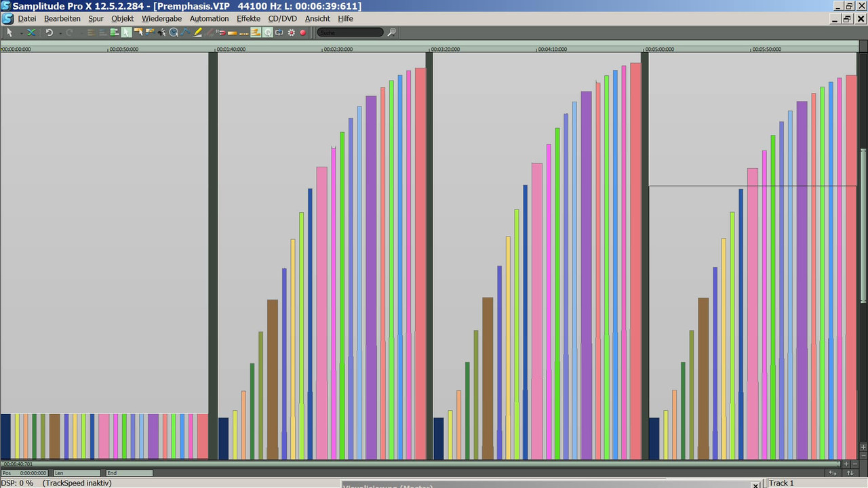This screenshot has width=868, height=488.
Task: Open the Datei menu
Action: (27, 18)
